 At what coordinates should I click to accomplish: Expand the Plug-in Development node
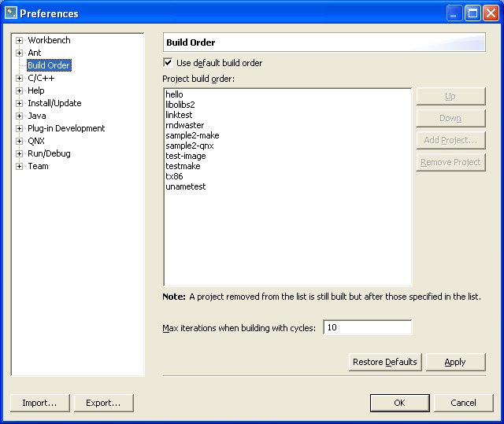click(x=19, y=128)
